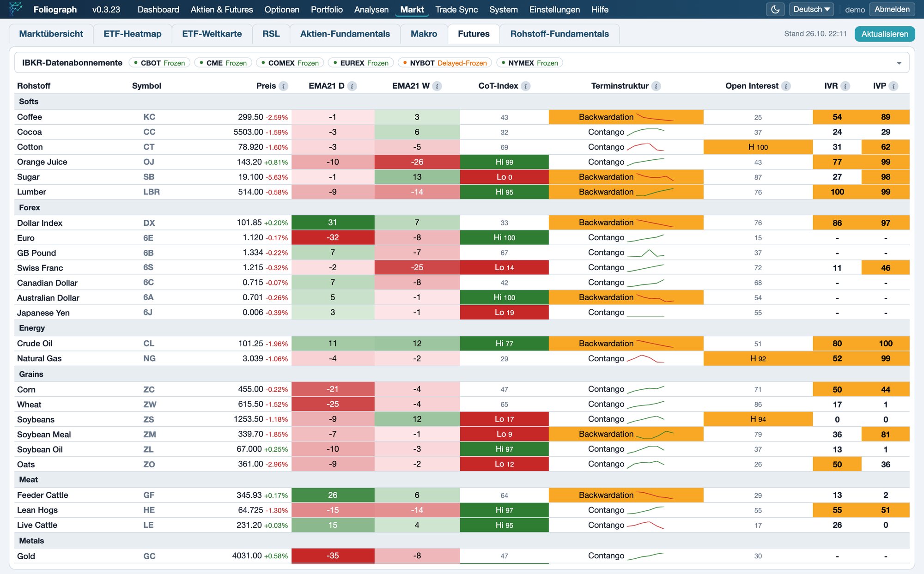This screenshot has width=924, height=574.
Task: Click the Lean Hogs row name
Action: coord(37,510)
